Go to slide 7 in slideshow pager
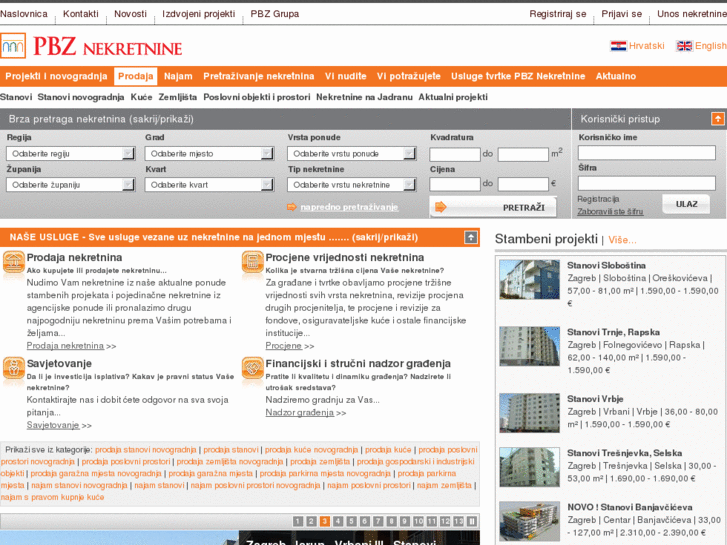The image size is (727, 545). pyautogui.click(x=378, y=521)
